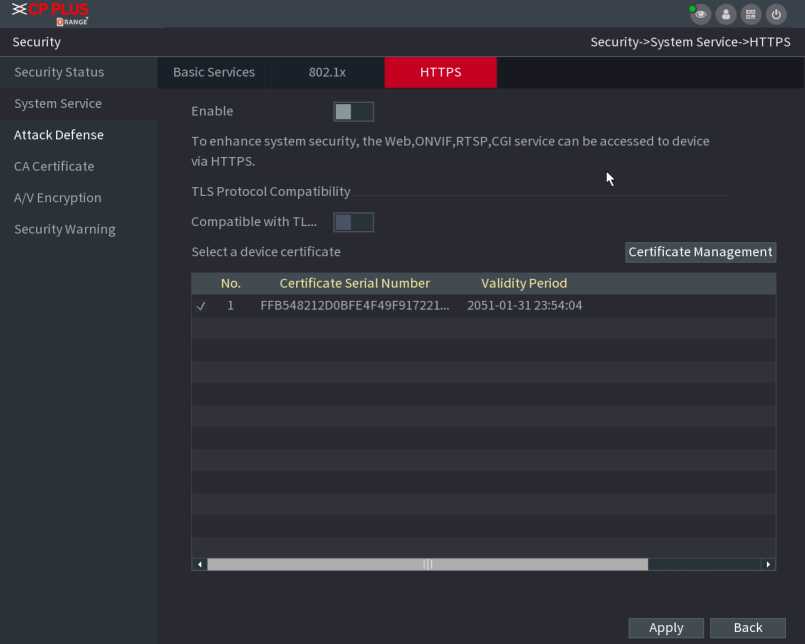Toggle the HTTPS Enable switch

tap(353, 111)
